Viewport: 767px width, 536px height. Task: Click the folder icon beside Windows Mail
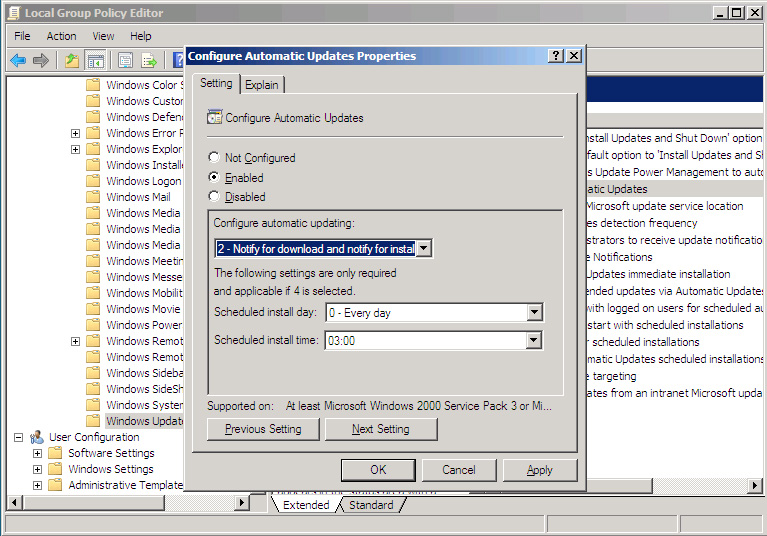click(x=93, y=197)
